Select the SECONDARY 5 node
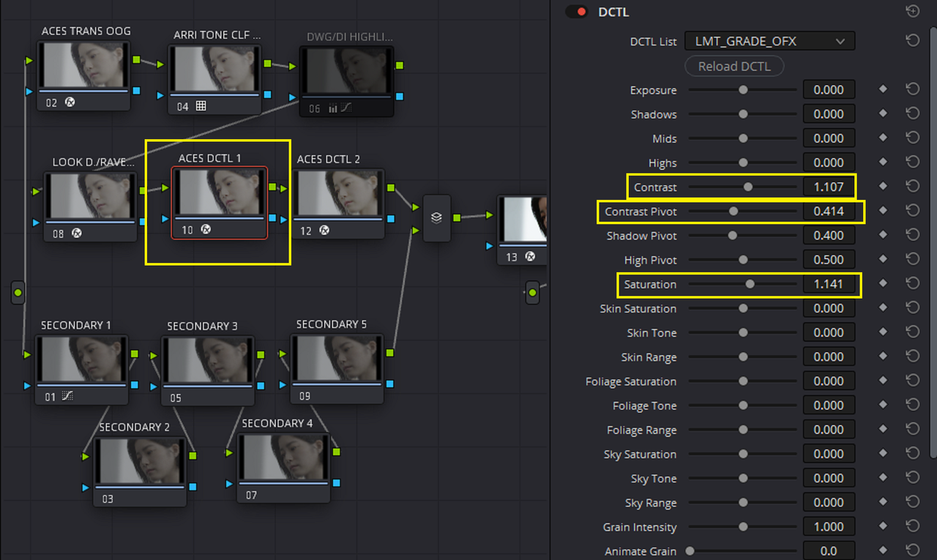This screenshot has width=937, height=560. point(337,368)
